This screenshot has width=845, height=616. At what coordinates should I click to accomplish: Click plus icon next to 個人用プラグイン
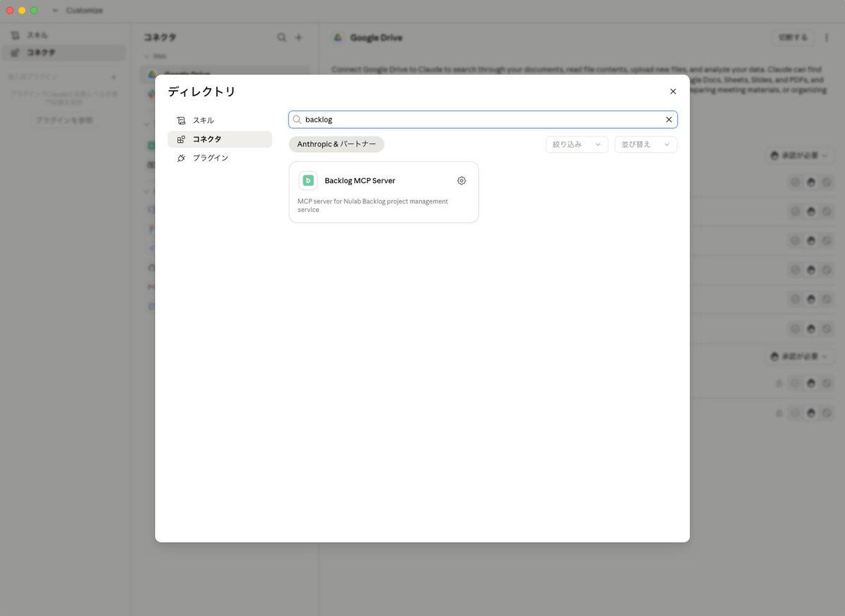point(114,77)
